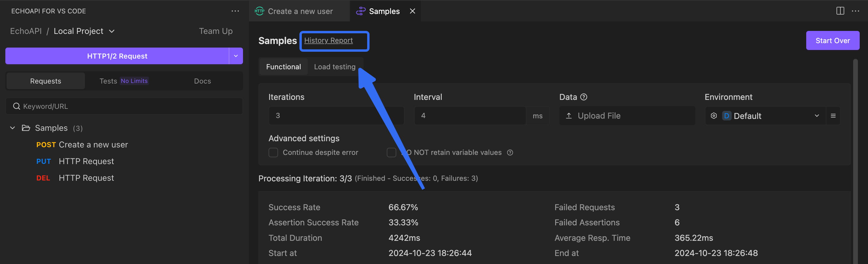Click the Team Up link
The image size is (868, 264).
pyautogui.click(x=216, y=31)
